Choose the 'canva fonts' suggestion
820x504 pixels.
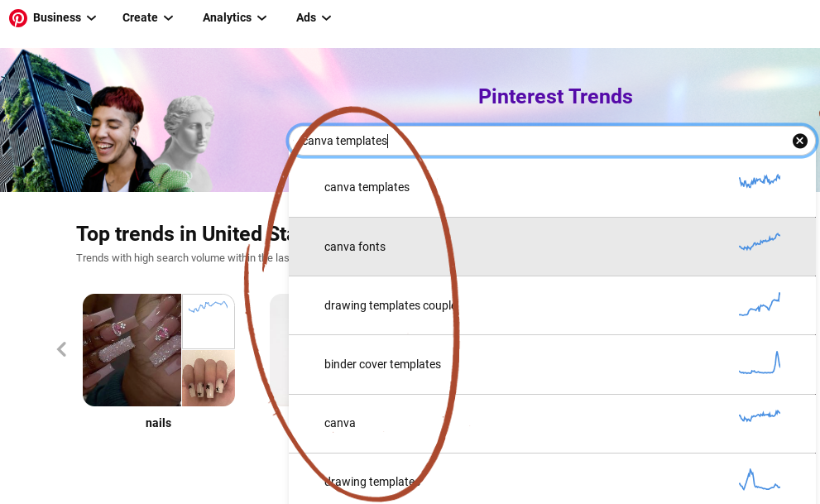pyautogui.click(x=552, y=247)
